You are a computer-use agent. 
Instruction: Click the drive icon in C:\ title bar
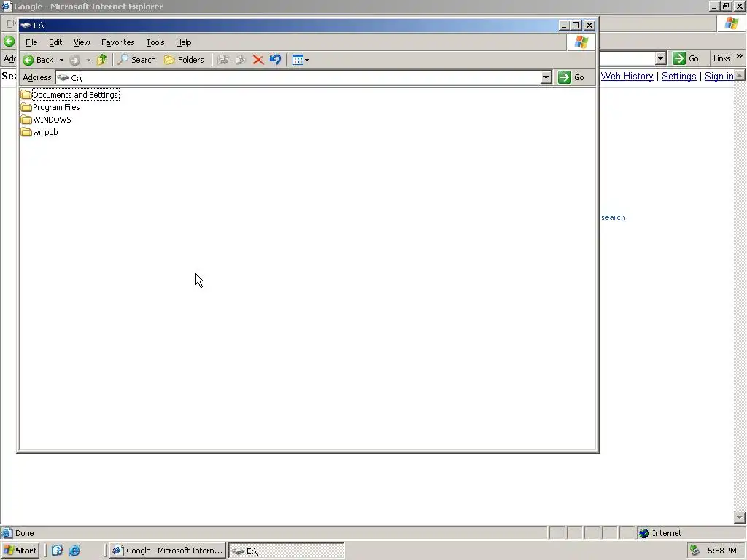tap(26, 26)
